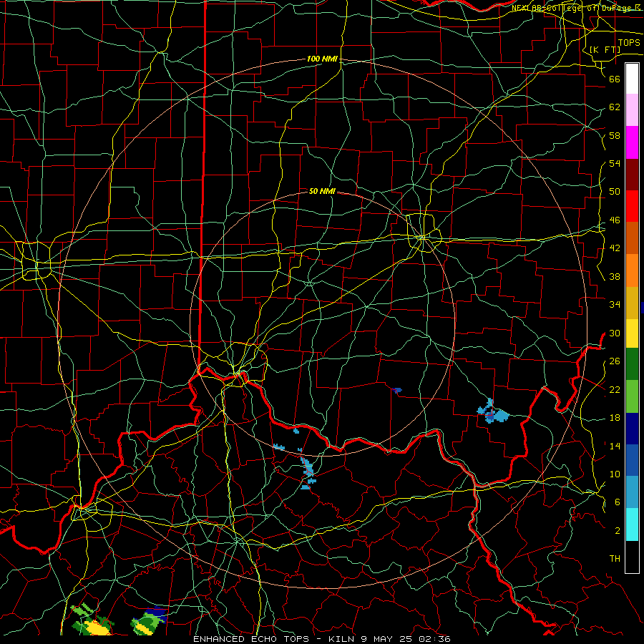
Task: Click the 46 legend value
Action: [x=615, y=220]
